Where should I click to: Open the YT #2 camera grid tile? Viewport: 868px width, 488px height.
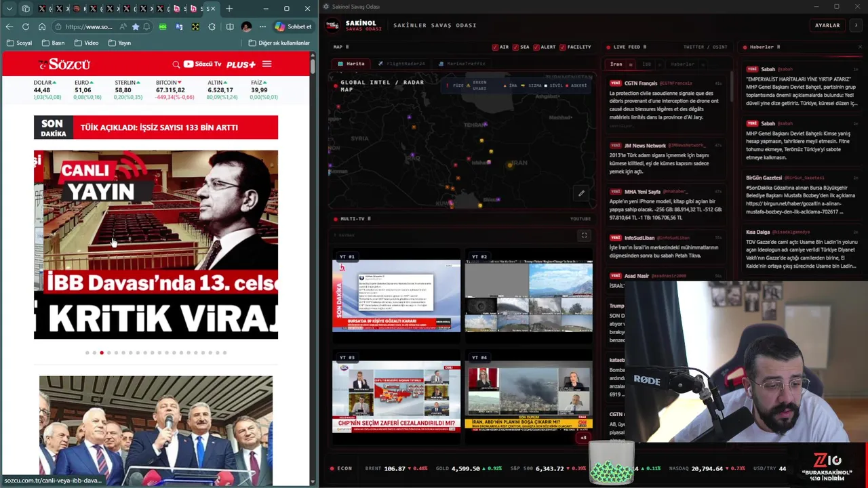point(528,296)
